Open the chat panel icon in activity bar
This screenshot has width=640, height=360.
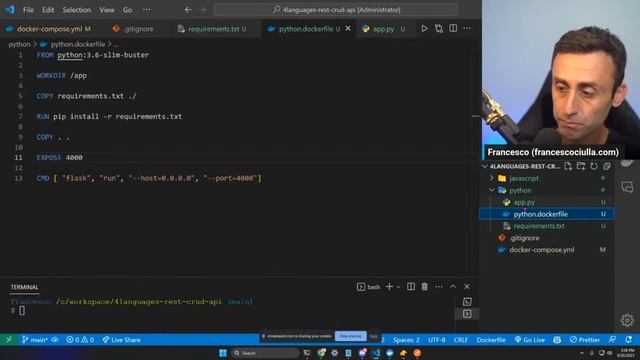[627, 187]
